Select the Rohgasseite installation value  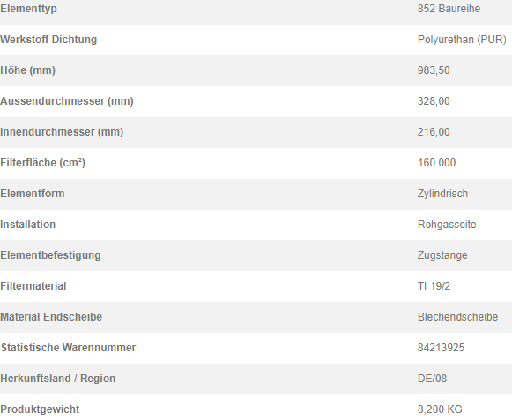tap(447, 225)
